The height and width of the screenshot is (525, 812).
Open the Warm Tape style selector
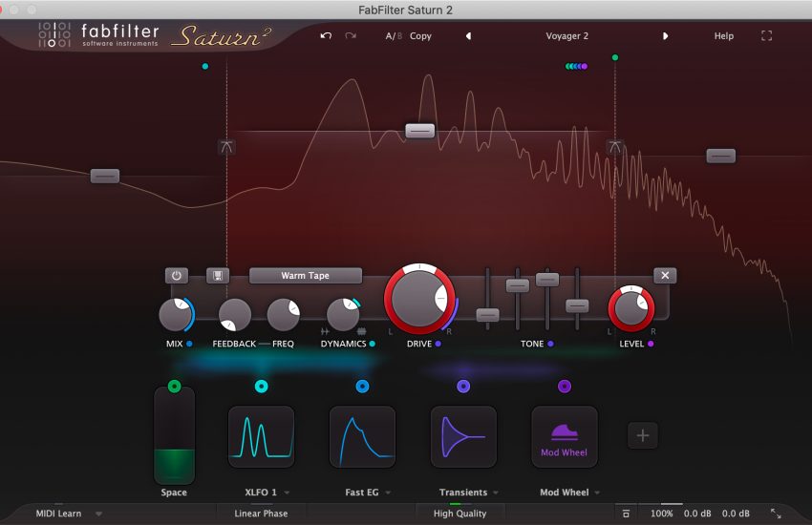[306, 276]
